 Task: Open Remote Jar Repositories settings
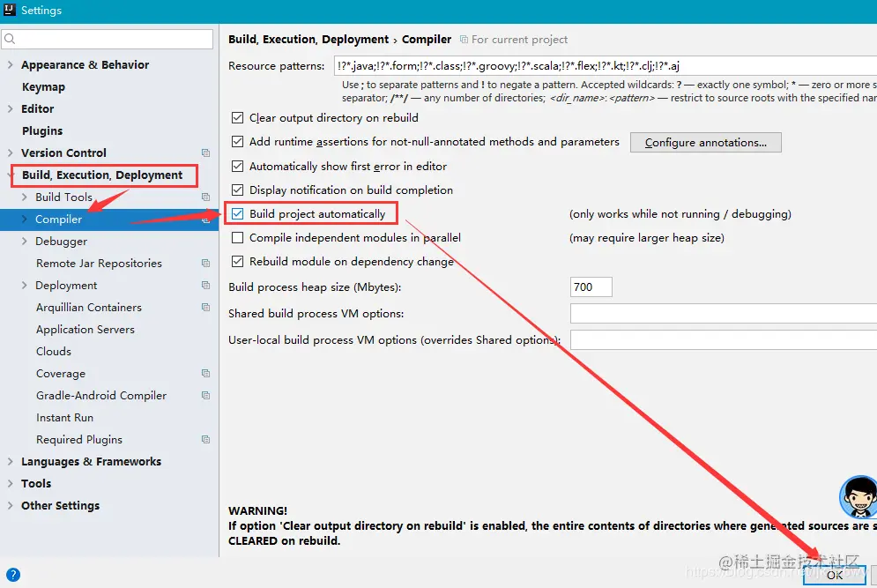pyautogui.click(x=99, y=263)
